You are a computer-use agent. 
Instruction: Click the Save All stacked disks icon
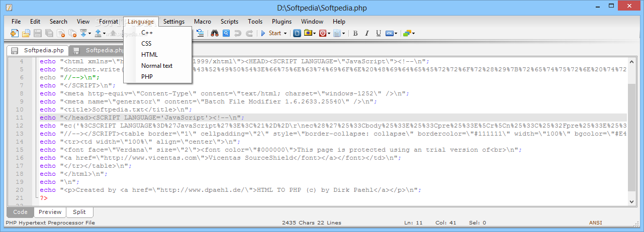point(49,33)
